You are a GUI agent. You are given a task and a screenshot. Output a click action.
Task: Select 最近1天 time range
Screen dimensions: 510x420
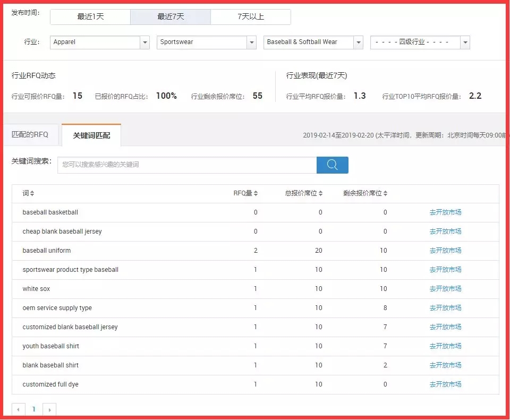90,17
